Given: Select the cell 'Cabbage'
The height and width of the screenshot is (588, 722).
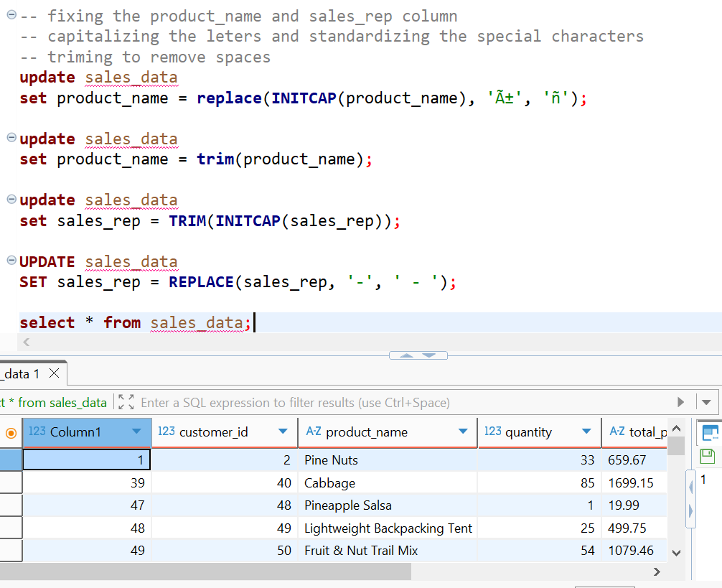Looking at the screenshot, I should click(x=388, y=483).
